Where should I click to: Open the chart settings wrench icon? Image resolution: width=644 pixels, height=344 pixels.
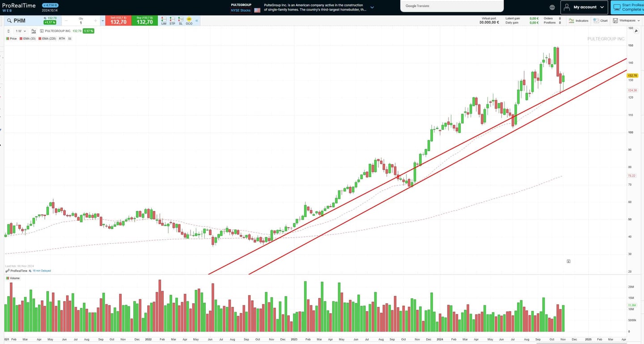point(636,31)
